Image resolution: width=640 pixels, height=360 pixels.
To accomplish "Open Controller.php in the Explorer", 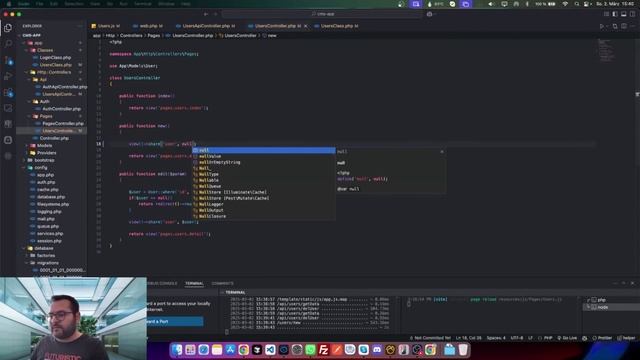I will [54, 138].
